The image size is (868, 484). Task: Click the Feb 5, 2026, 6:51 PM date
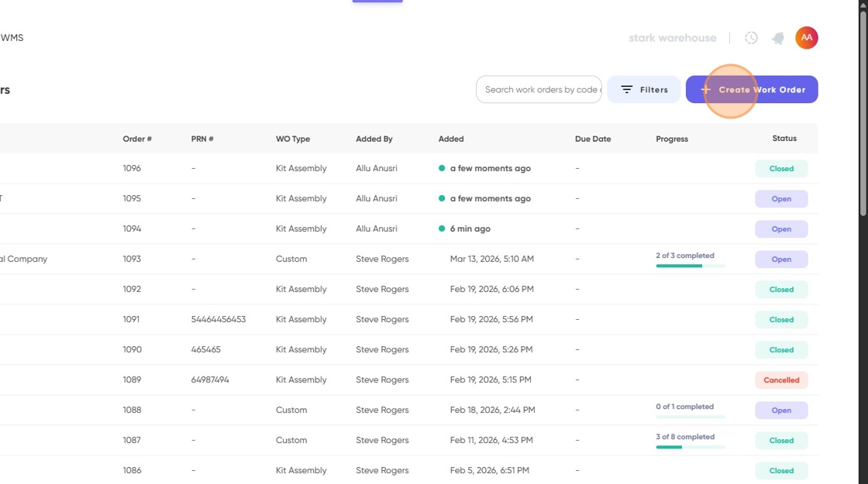[x=489, y=470]
